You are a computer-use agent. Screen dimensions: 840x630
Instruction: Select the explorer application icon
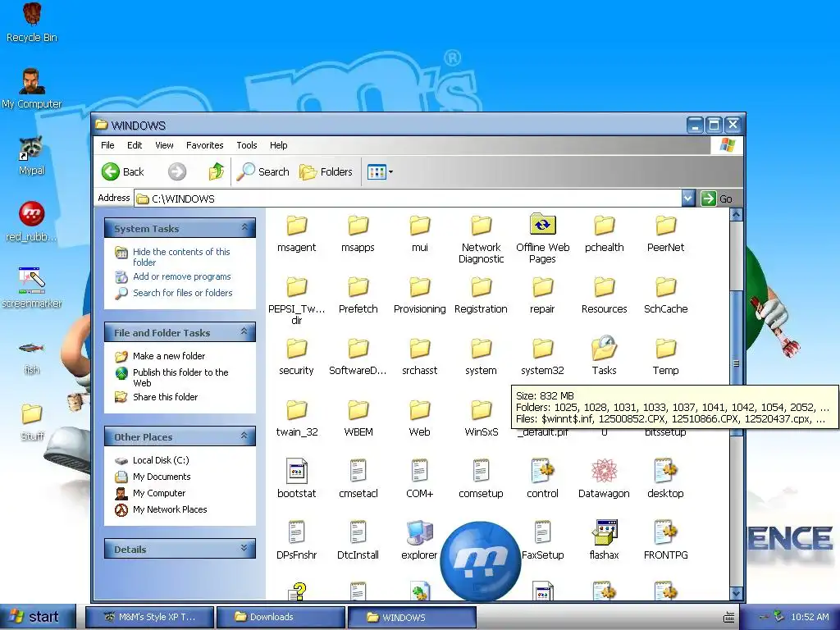tap(419, 533)
